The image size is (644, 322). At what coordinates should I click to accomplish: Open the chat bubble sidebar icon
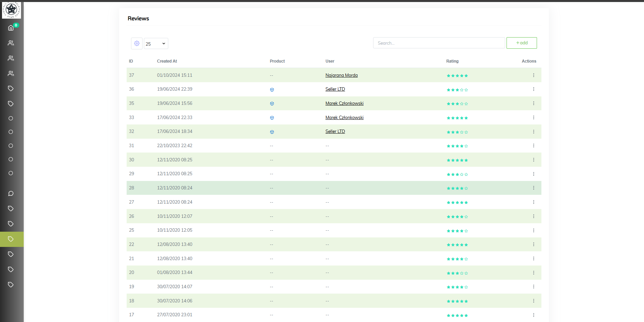click(x=11, y=193)
